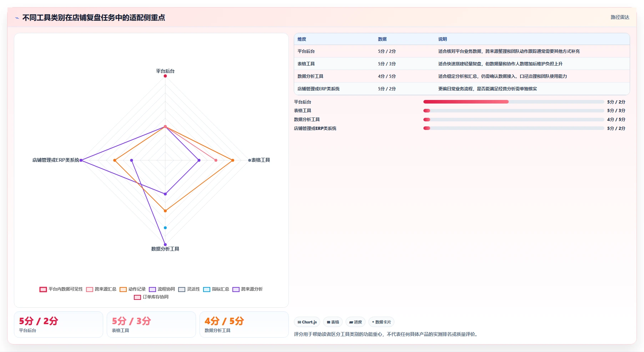This screenshot has height=352, width=644.
Task: Click the 店铺管理或ERP类系统 progress bar
Action: tap(513, 128)
